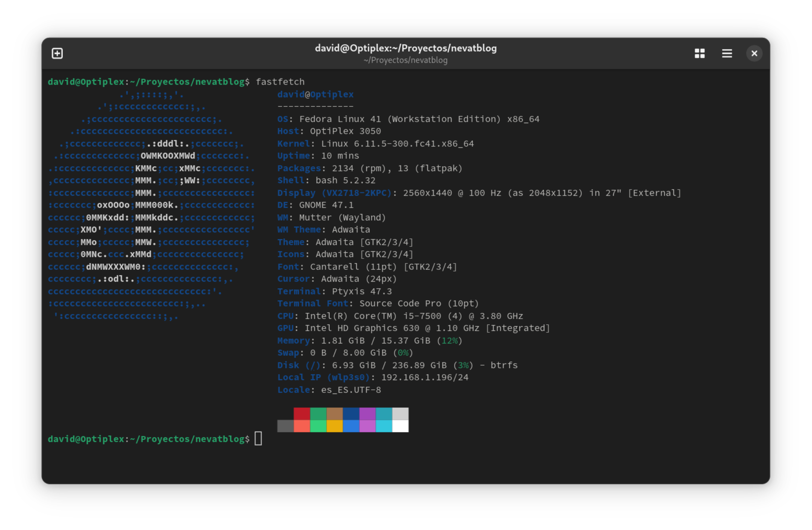The image size is (812, 530).
Task: Click the terminal cursor at the bottom prompt
Action: tap(258, 439)
